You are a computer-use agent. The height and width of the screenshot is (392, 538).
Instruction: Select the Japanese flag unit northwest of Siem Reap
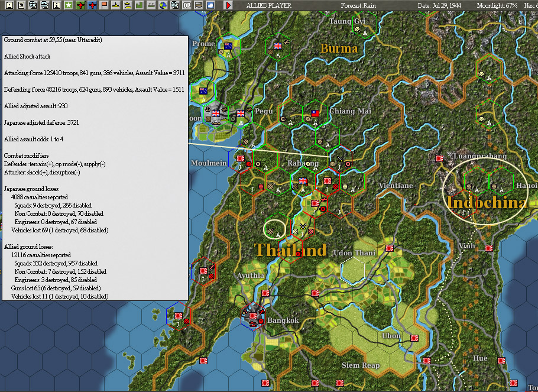(315, 293)
